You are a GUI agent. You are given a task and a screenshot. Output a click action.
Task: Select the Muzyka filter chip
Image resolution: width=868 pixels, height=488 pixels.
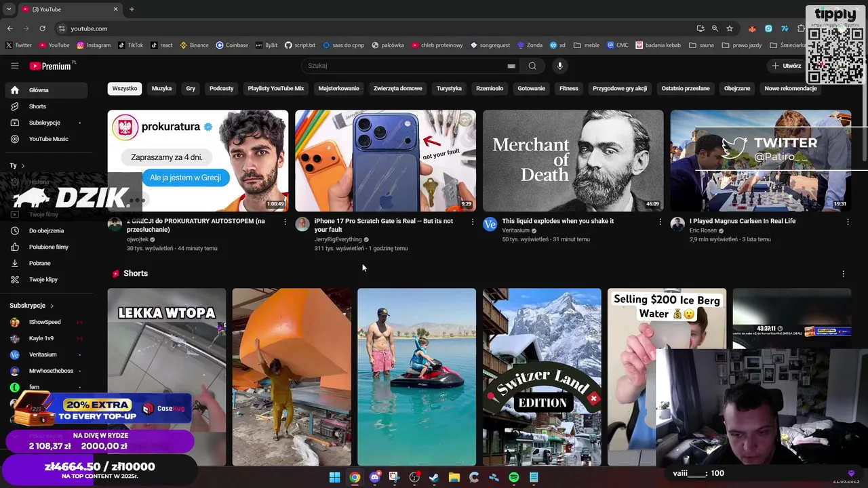(x=161, y=88)
